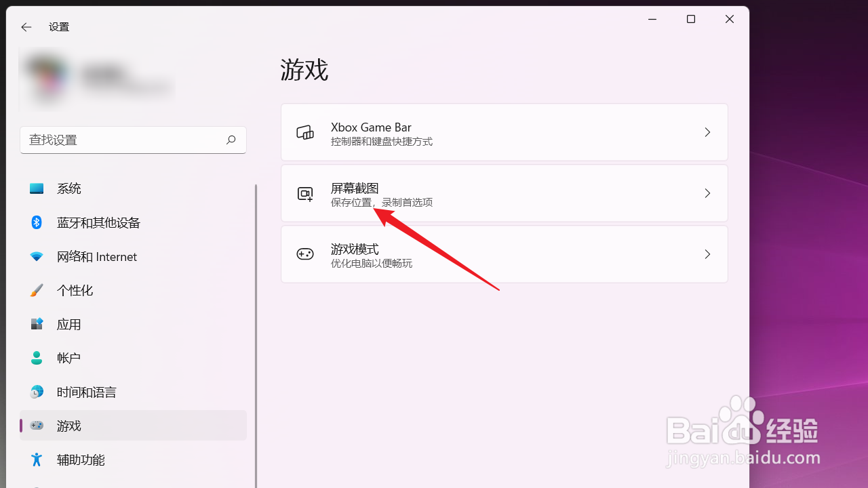Screen dimensions: 868x488
Task: Click the Bluetooth icon in the sidebar
Action: tap(36, 222)
